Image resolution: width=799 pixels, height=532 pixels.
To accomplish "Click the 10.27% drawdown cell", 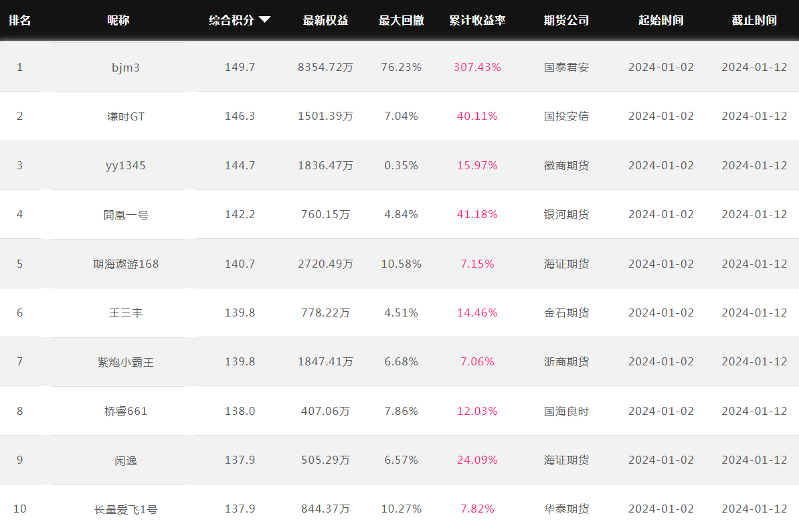I will pos(401,509).
